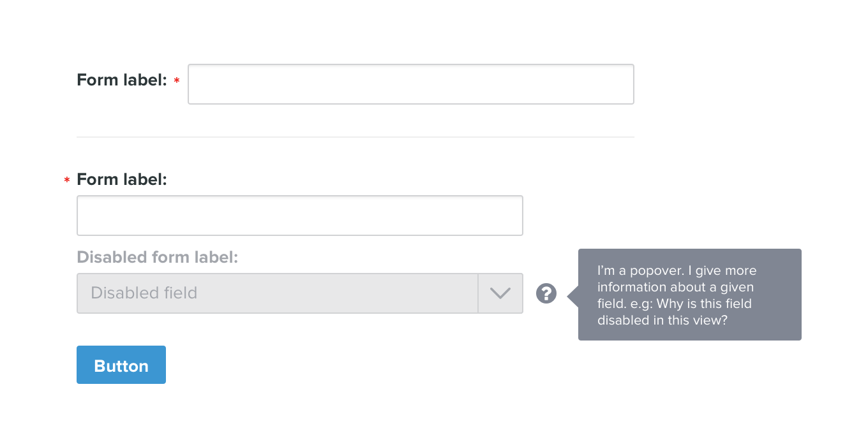This screenshot has width=868, height=440.
Task: Click the popover line "information about a given"
Action: (x=675, y=287)
